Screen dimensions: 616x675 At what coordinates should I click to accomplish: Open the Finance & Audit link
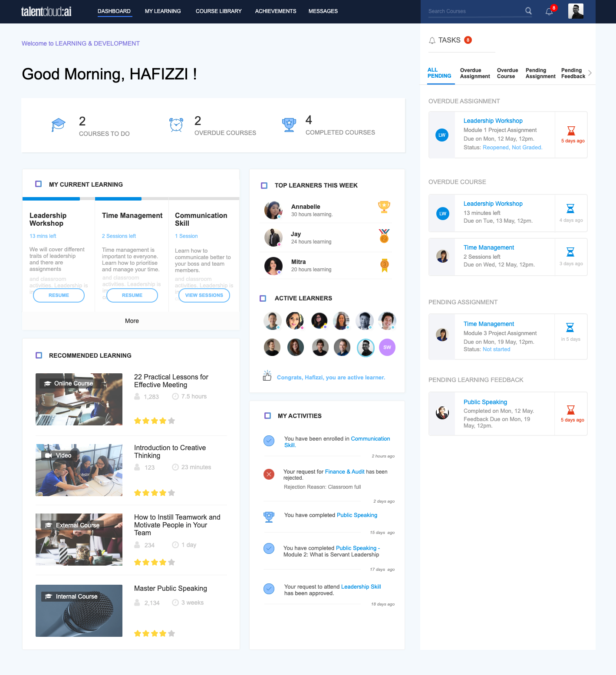pos(345,472)
